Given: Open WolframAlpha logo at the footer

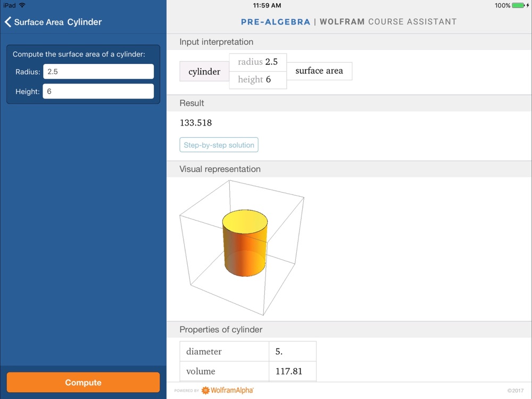Looking at the screenshot, I should pyautogui.click(x=228, y=390).
